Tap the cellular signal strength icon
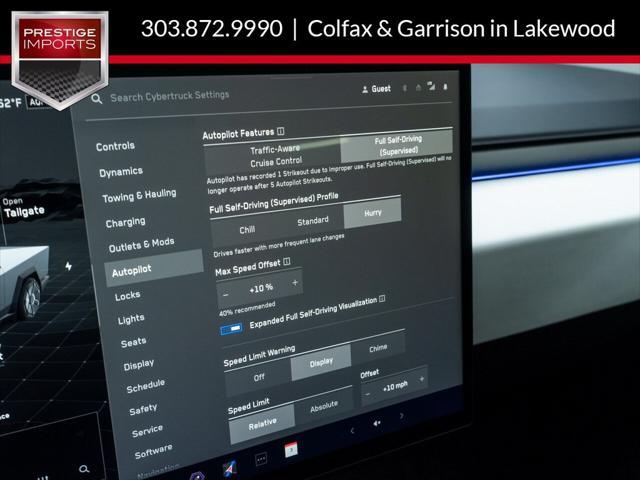The height and width of the screenshot is (480, 640). point(431,86)
